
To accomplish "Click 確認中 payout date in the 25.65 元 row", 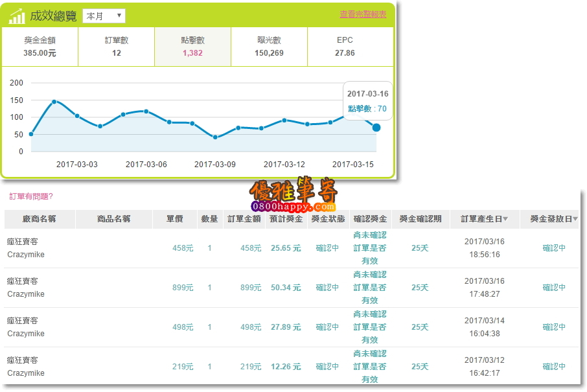I will click(x=554, y=248).
